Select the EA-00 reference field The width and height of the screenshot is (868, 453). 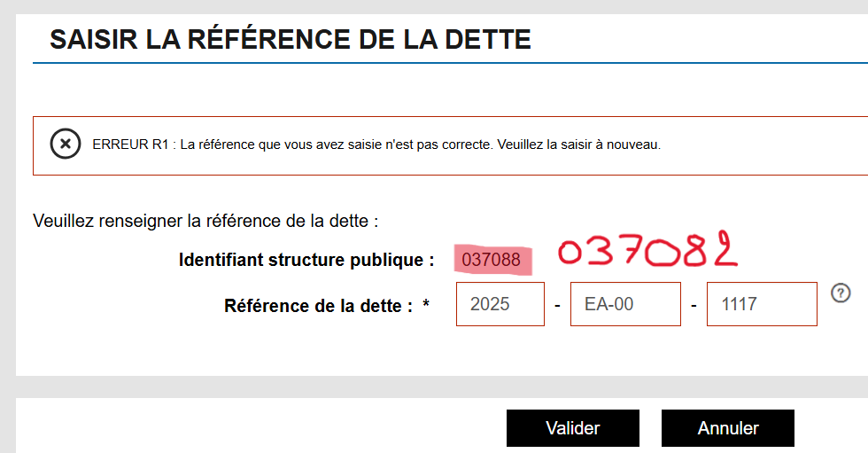(x=625, y=304)
